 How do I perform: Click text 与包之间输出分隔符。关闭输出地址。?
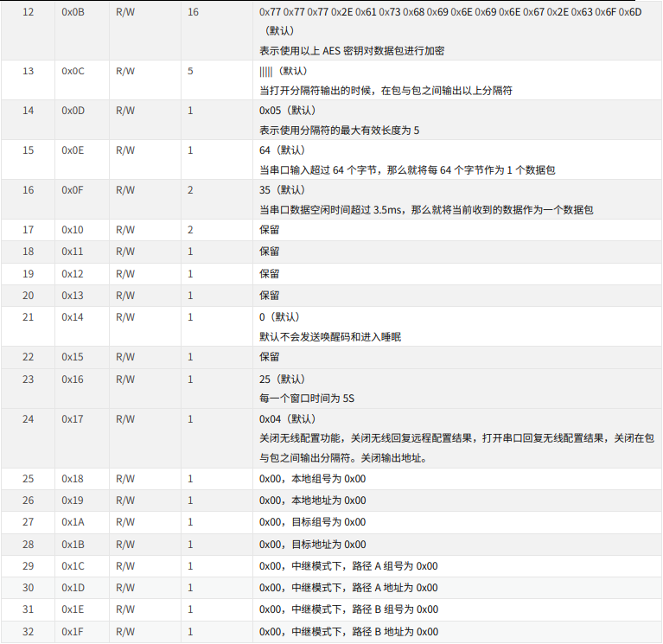[x=343, y=458]
